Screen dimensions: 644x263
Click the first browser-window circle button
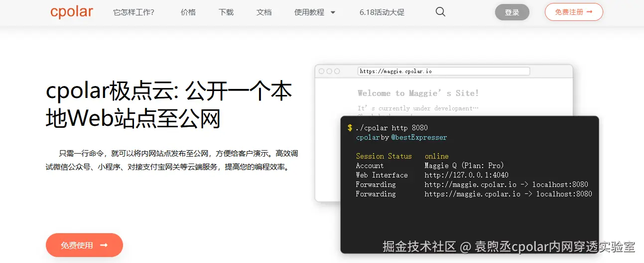[x=321, y=71]
